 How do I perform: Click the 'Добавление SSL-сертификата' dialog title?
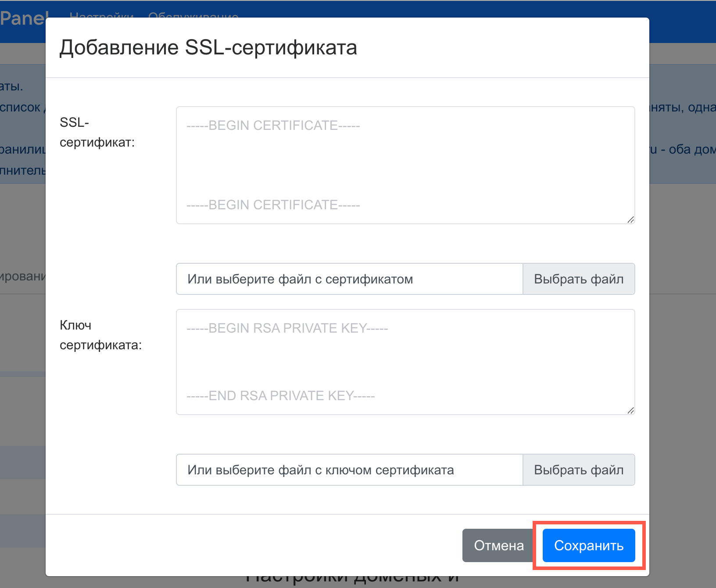pos(208,47)
